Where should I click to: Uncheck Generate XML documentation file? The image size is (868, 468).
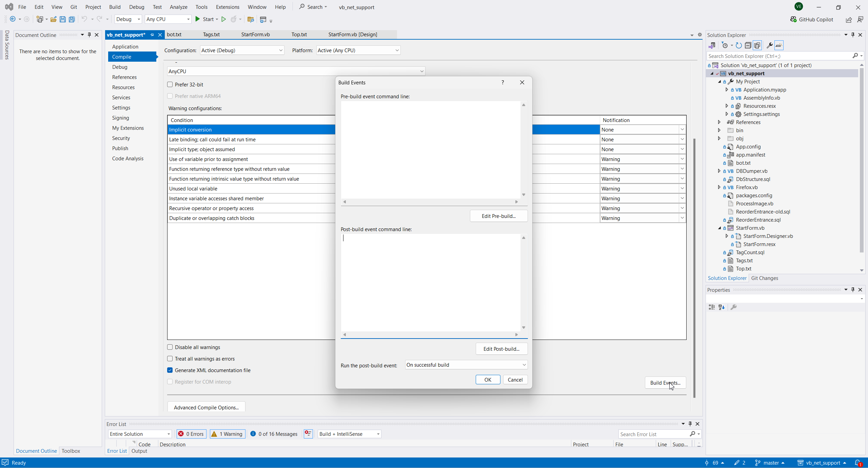170,370
